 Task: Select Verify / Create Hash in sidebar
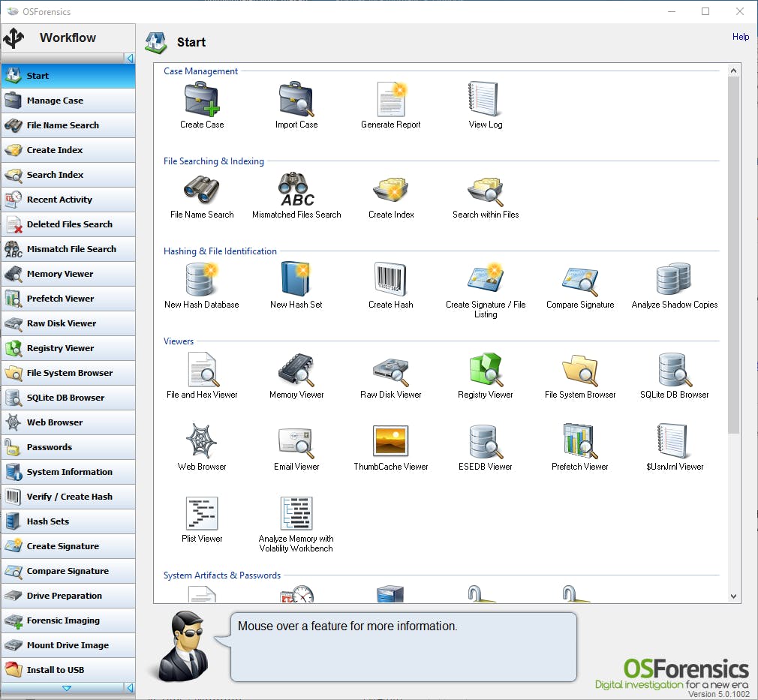(68, 497)
